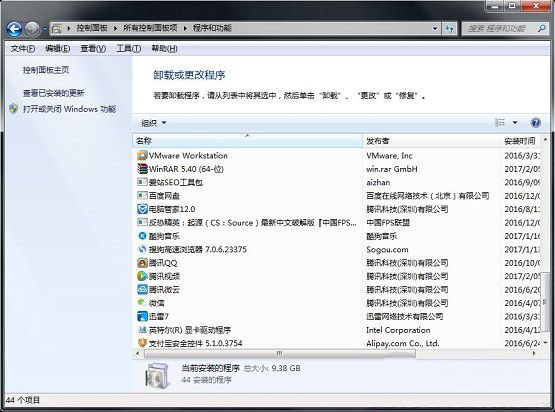Image resolution: width=555 pixels, height=412 pixels.
Task: Click the 搜狗高速浏览器 program icon
Action: pyautogui.click(x=142, y=249)
